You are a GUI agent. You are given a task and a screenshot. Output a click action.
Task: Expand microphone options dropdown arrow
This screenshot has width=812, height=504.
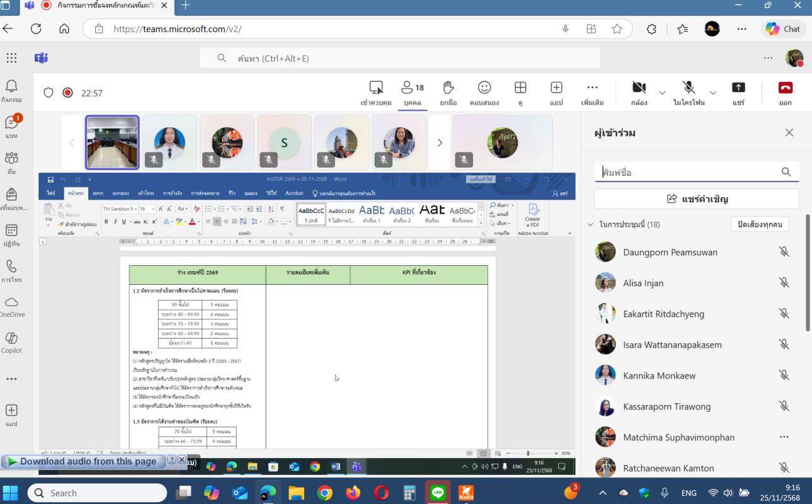(713, 93)
